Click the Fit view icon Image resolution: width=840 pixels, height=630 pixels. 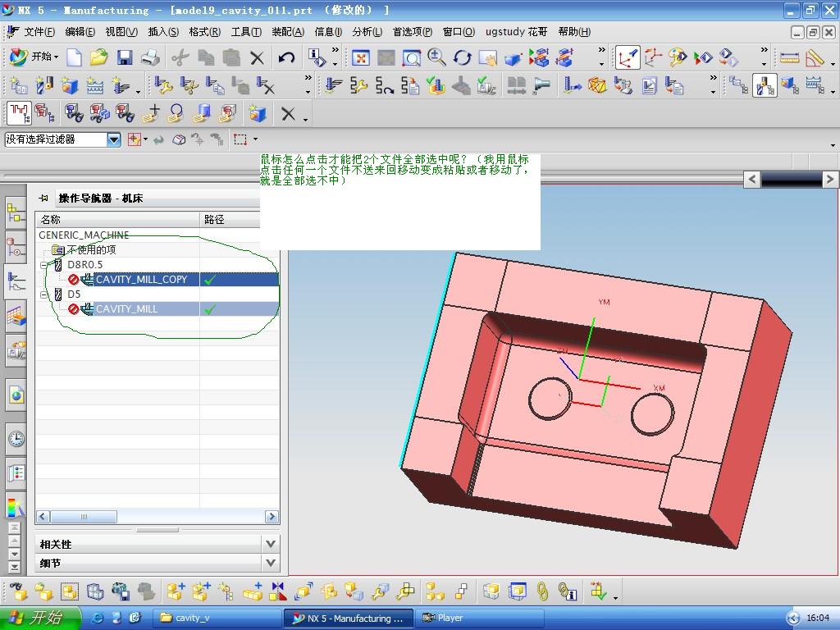click(361, 57)
